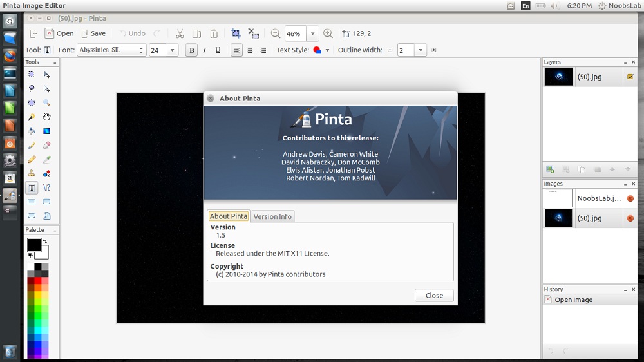Select the Eraser tool
This screenshot has width=644, height=362.
[x=46, y=145]
